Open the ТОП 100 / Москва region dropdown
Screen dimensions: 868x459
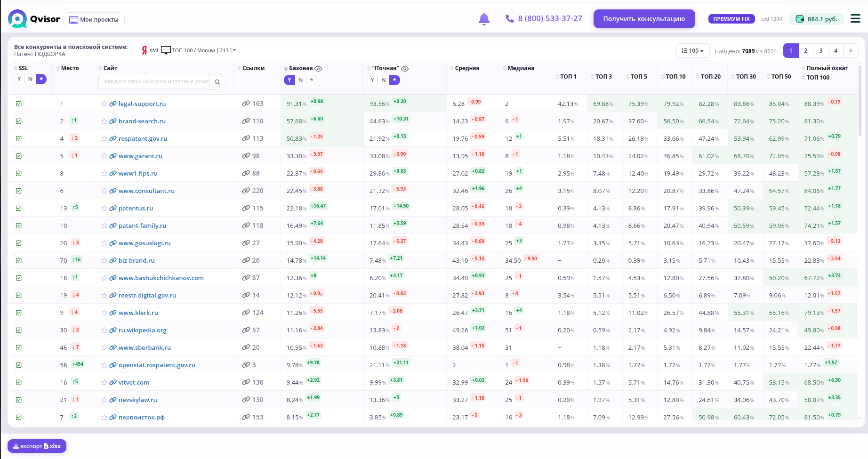[x=204, y=50]
